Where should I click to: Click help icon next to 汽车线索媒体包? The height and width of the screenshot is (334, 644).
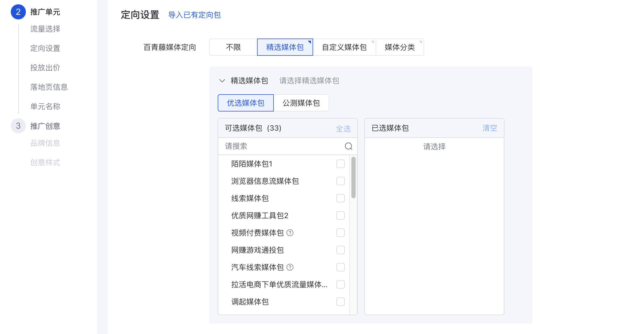290,267
